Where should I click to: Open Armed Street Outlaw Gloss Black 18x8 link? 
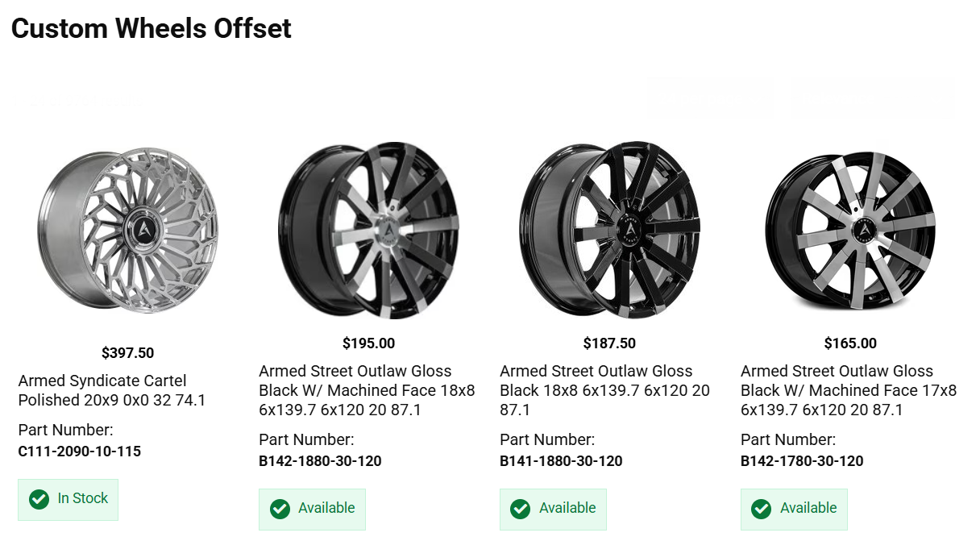click(604, 390)
